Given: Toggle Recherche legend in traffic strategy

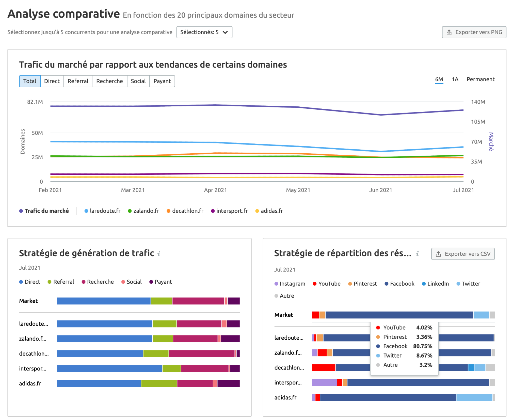Looking at the screenshot, I should pyautogui.click(x=98, y=282).
